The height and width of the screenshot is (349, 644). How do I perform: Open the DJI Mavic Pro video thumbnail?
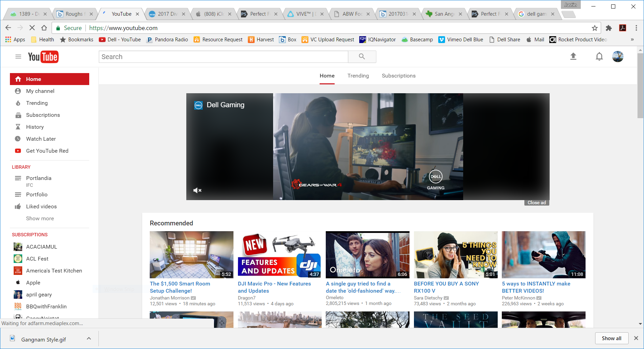pyautogui.click(x=280, y=255)
